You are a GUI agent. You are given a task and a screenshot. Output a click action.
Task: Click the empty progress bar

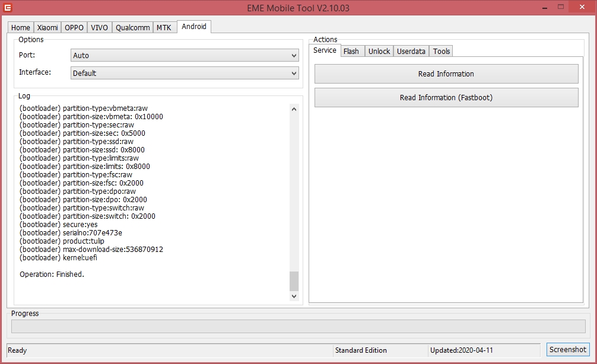[x=298, y=326]
